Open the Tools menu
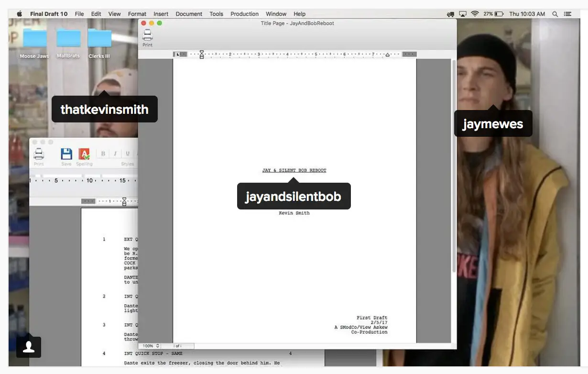Screen dimensions: 588x374 216,14
